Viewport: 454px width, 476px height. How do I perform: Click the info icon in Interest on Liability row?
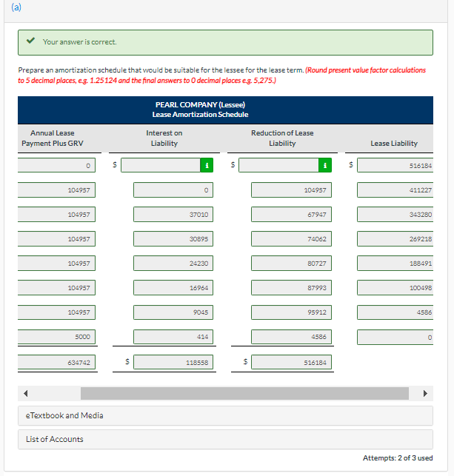point(207,165)
